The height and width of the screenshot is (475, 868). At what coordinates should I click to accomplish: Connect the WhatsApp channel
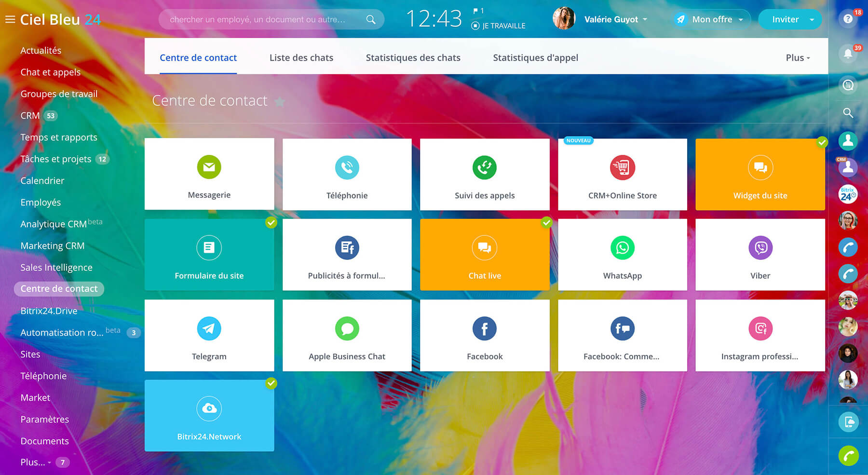pyautogui.click(x=623, y=255)
